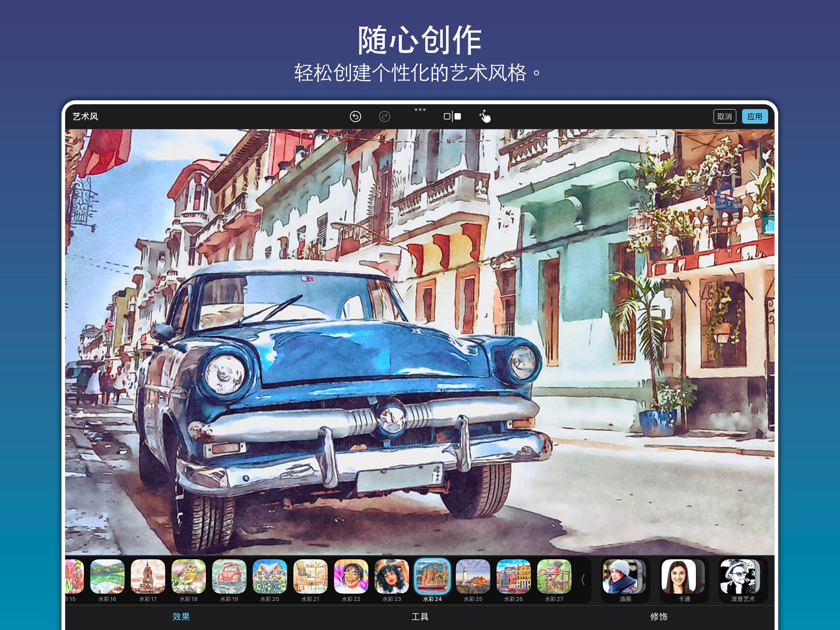The image size is (840, 630).
Task: Select the magic touch hand tool icon
Action: [485, 116]
